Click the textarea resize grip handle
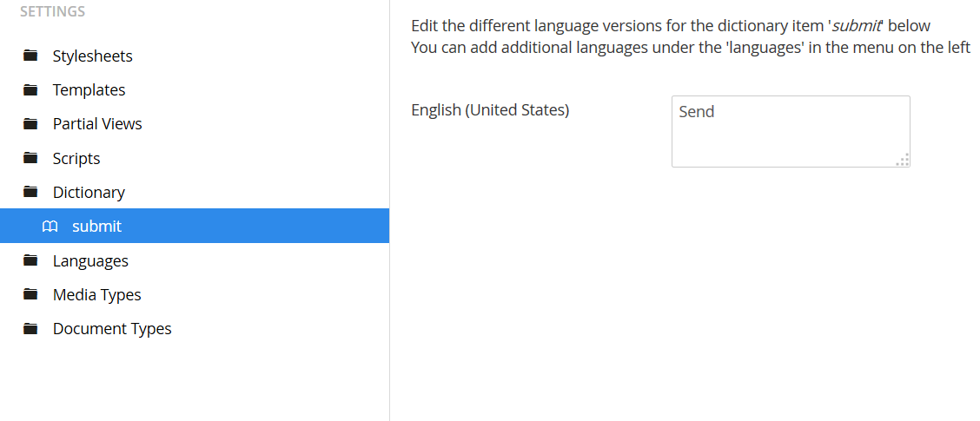The image size is (980, 421). click(x=903, y=160)
